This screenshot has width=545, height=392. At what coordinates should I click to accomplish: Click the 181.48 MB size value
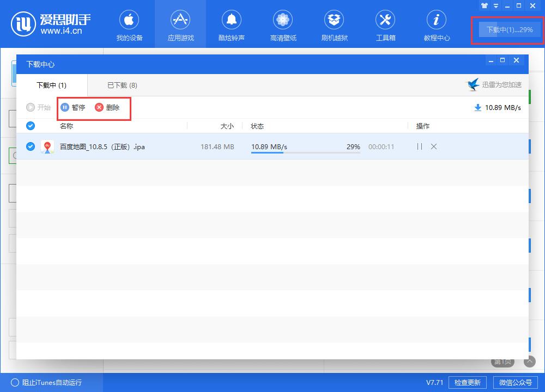(217, 147)
